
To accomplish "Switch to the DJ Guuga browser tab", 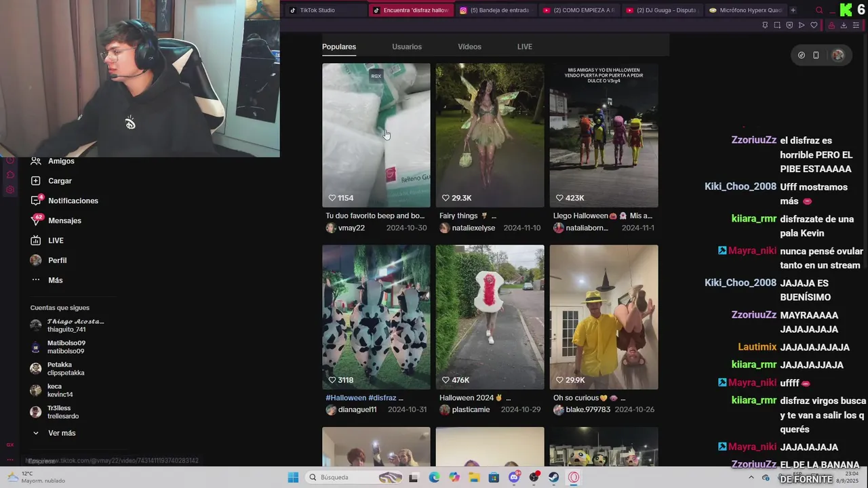I will 661,10.
